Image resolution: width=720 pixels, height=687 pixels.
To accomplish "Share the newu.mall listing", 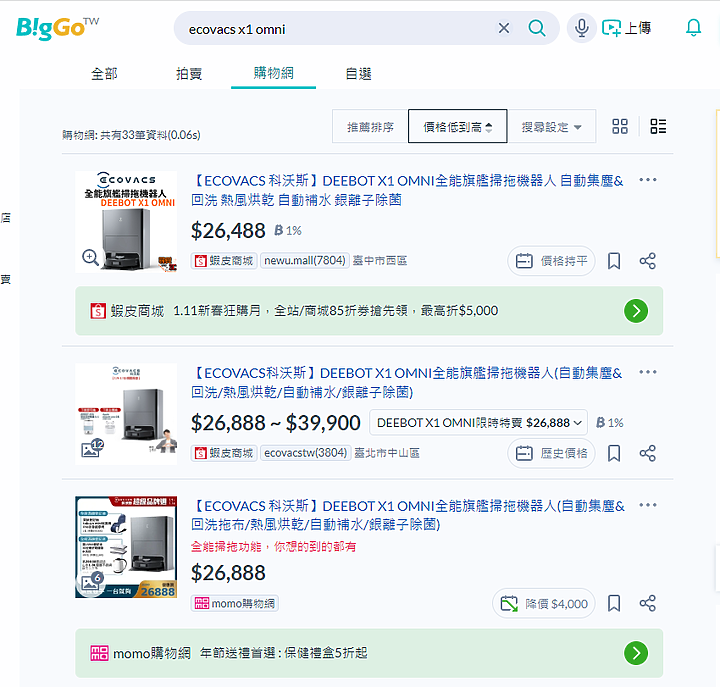I will (x=647, y=261).
